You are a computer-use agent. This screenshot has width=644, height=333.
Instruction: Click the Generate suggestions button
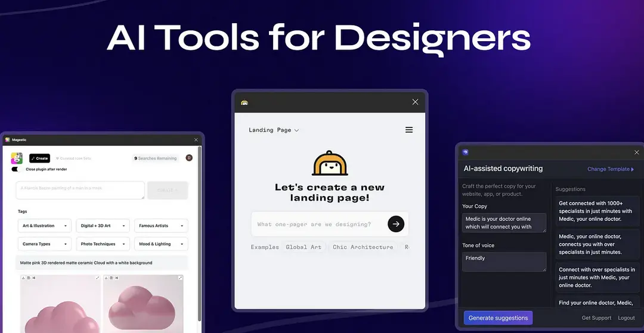pyautogui.click(x=498, y=318)
